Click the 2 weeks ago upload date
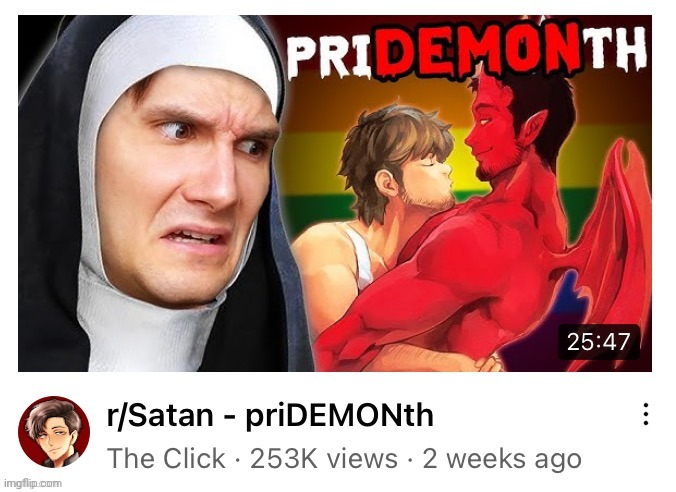The image size is (676, 492). [x=502, y=458]
